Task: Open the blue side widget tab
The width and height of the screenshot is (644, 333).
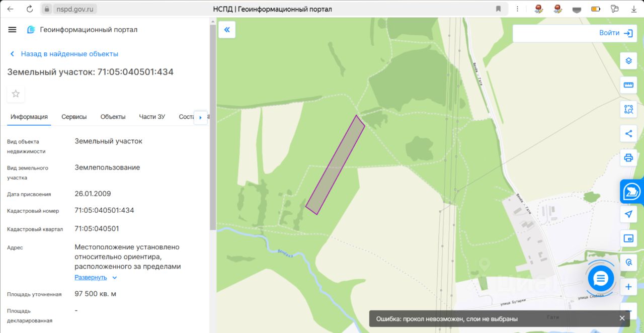Action: pyautogui.click(x=632, y=191)
